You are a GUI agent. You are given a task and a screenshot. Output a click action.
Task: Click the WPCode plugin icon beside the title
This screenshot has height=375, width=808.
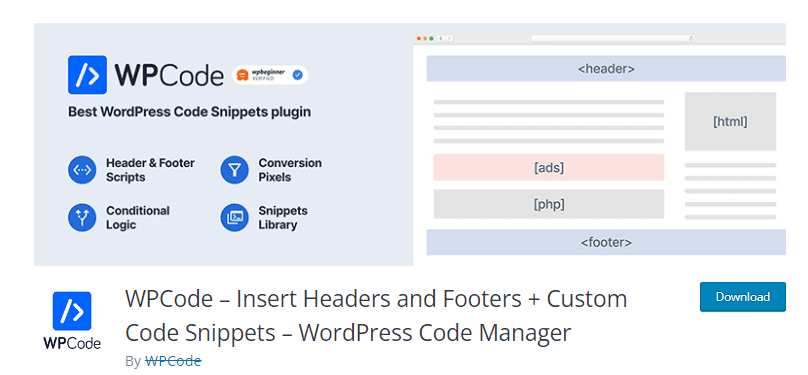(72, 320)
